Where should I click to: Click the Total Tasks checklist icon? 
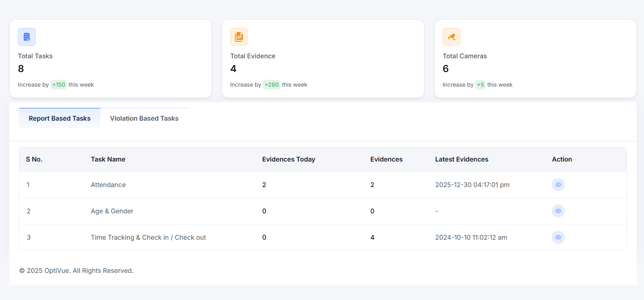(x=27, y=37)
